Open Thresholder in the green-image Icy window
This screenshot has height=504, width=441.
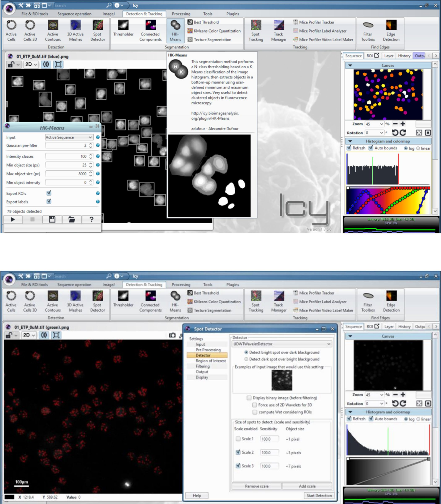pyautogui.click(x=123, y=299)
